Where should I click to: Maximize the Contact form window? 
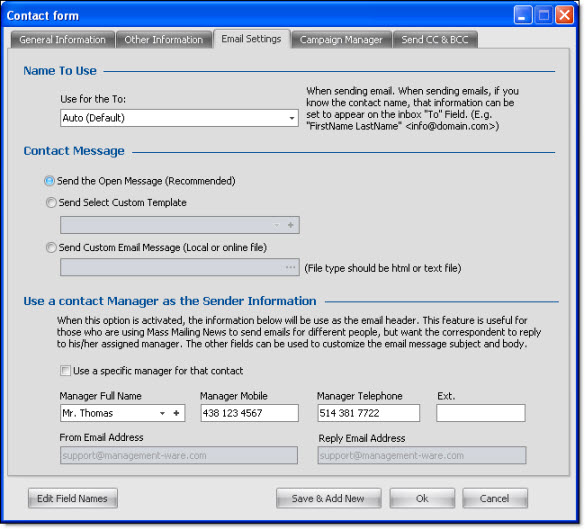[544, 15]
